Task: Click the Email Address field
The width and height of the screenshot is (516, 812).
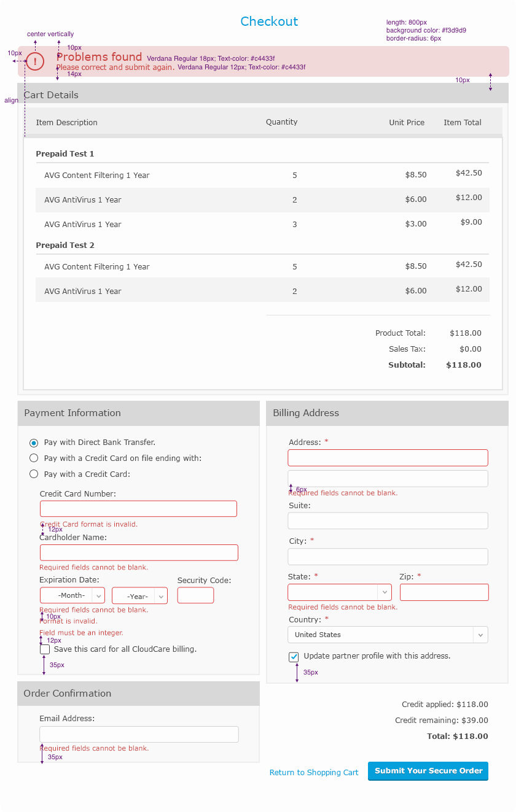Action: pyautogui.click(x=139, y=735)
